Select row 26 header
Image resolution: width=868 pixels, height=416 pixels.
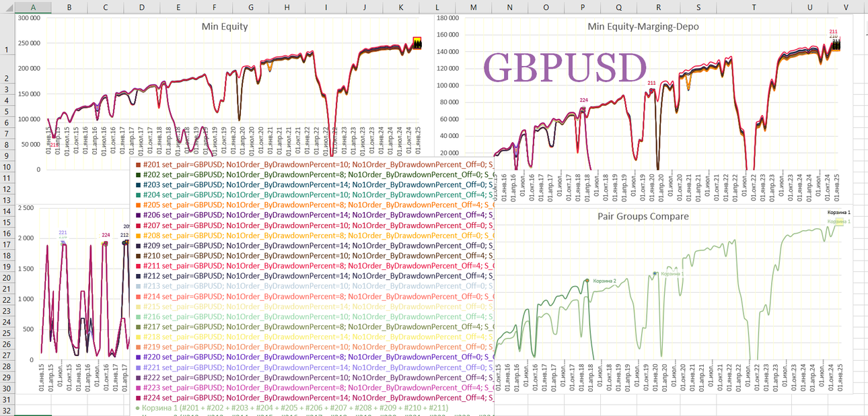[7, 344]
